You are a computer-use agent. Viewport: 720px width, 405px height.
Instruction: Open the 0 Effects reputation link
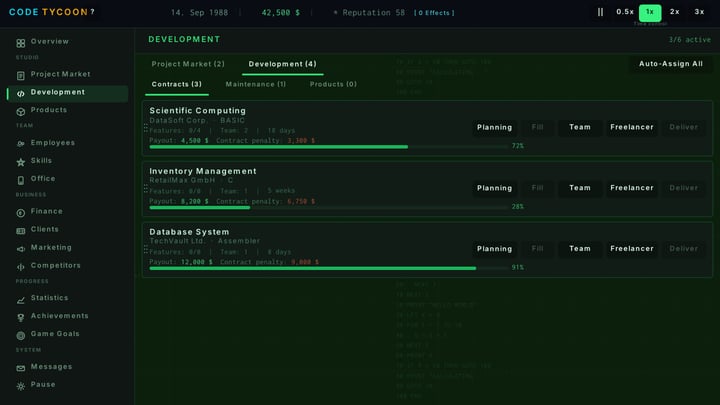434,13
